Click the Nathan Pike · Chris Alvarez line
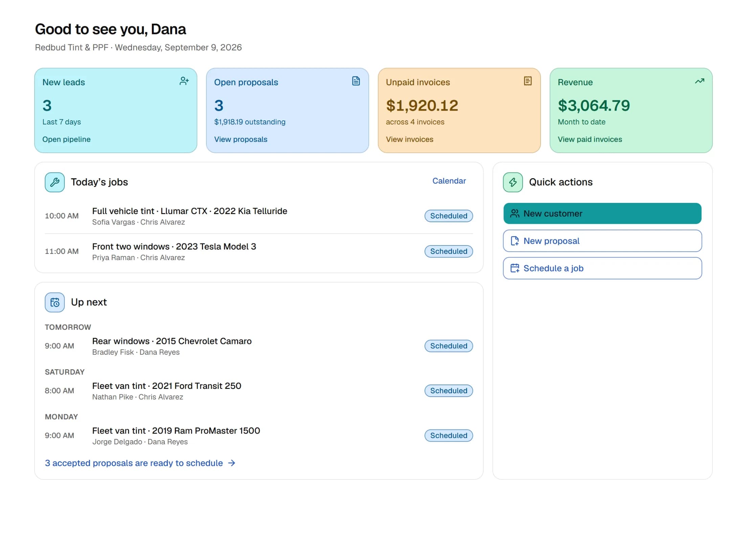This screenshot has width=747, height=560. click(x=137, y=397)
